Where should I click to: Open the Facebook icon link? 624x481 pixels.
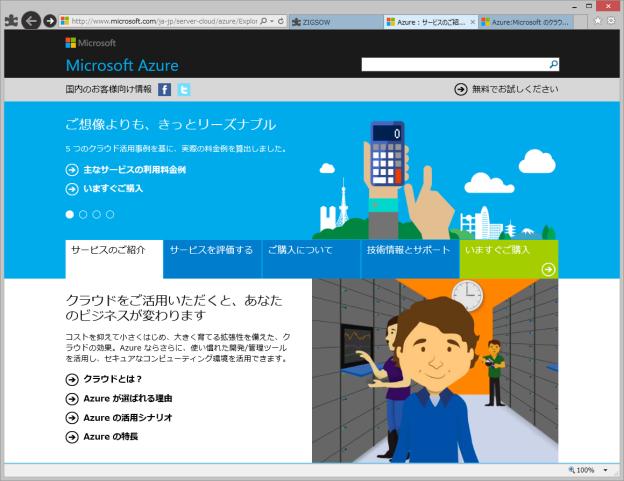pyautogui.click(x=165, y=89)
